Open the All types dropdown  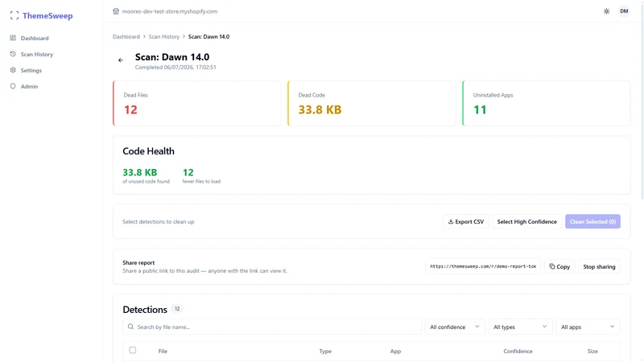520,327
